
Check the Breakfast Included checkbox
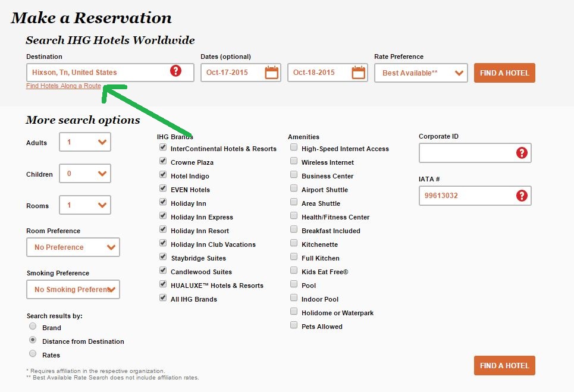294,230
